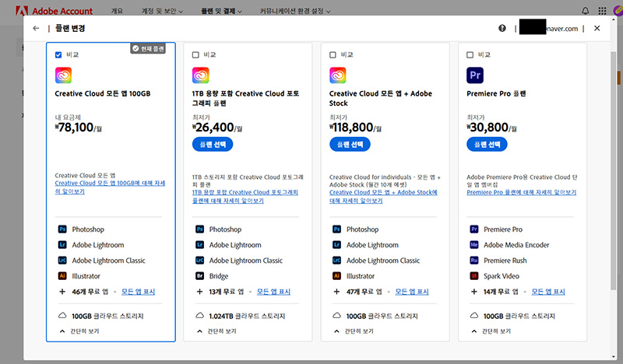Collapse 간단히 보기 on the Premiere Pro plan card
Screen dimensions: 623x364
[491, 331]
